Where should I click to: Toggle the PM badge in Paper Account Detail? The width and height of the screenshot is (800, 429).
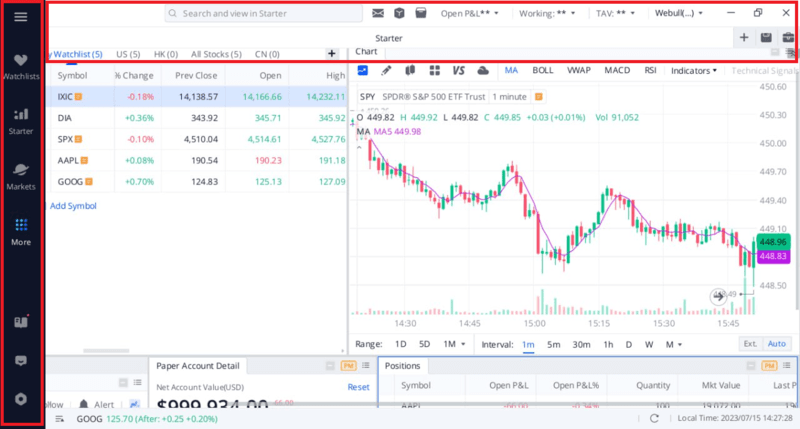point(348,365)
